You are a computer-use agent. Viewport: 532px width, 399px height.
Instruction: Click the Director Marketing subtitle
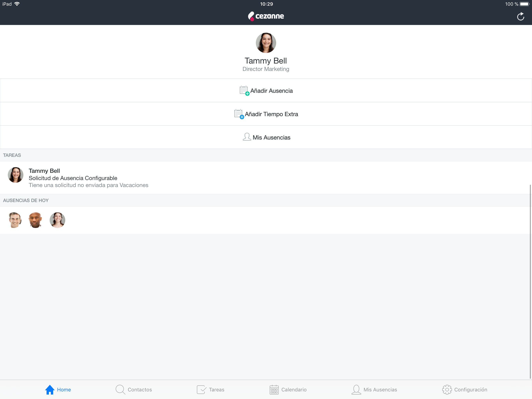(266, 69)
